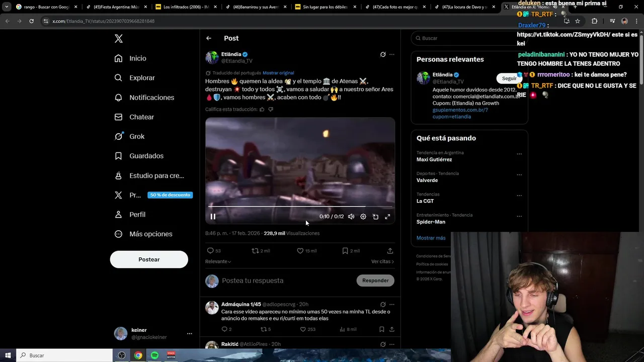
Task: Click Mostrar más under trends
Action: coord(431,238)
